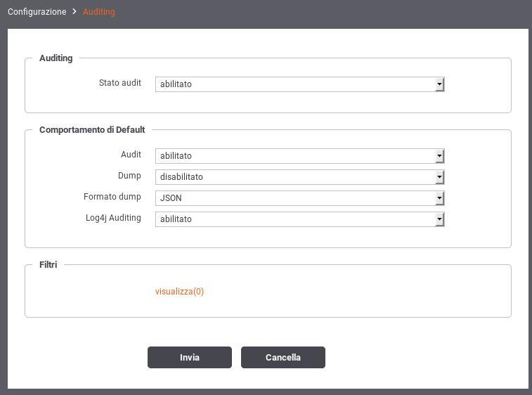
Task: Click the Cancella button
Action: [x=283, y=357]
